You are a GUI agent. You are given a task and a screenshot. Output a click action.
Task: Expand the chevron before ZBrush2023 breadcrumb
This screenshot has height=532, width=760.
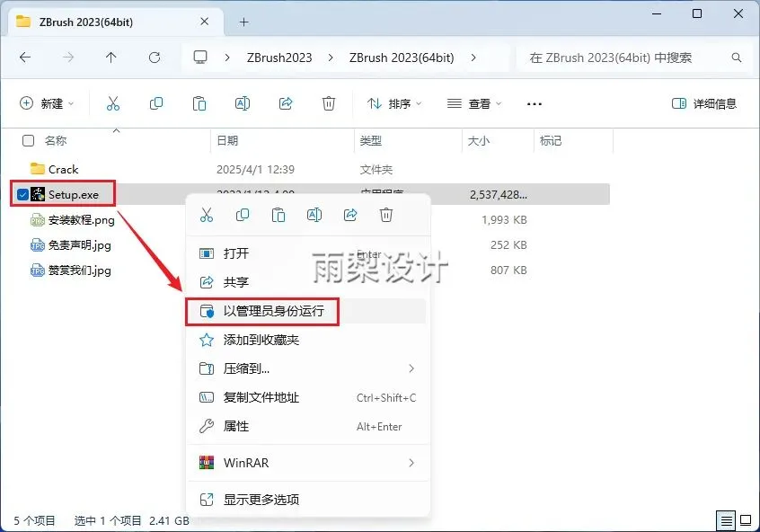(x=227, y=58)
